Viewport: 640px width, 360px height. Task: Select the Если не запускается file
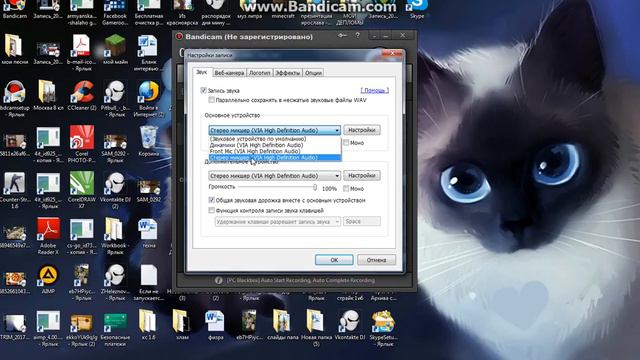click(x=149, y=282)
